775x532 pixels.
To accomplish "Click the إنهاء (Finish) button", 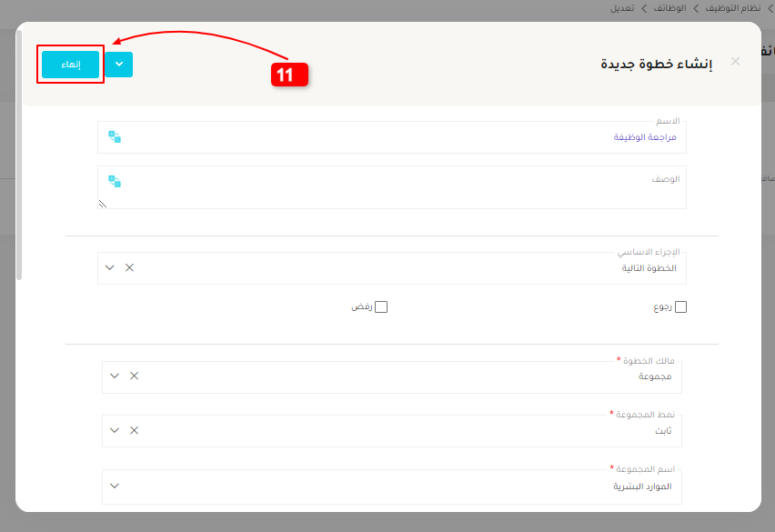I will [70, 65].
